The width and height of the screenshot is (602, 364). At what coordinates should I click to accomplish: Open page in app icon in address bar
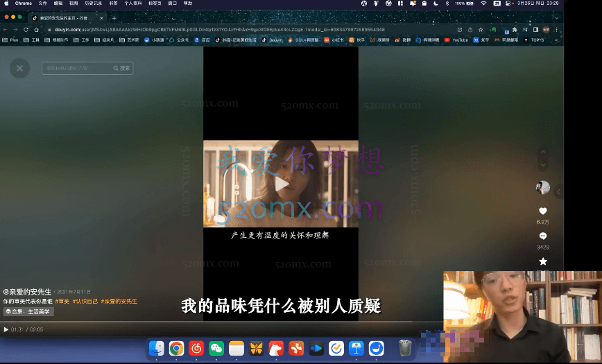460,30
